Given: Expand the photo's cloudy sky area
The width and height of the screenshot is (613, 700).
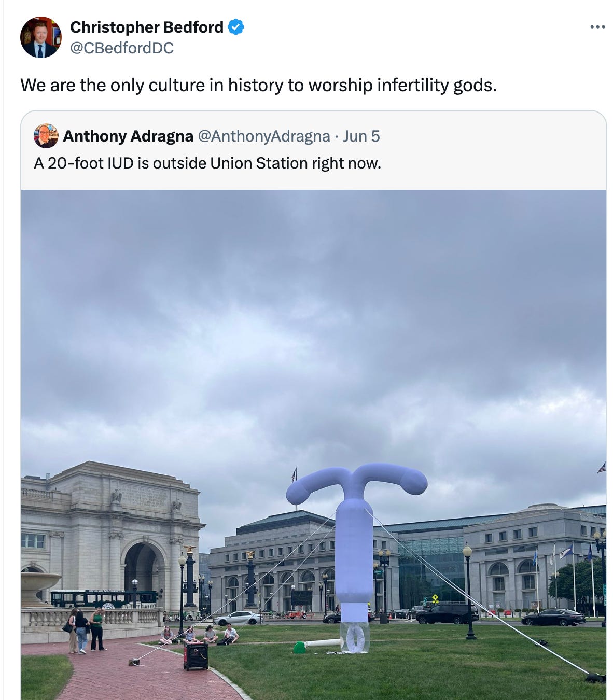Looking at the screenshot, I should coord(314,321).
